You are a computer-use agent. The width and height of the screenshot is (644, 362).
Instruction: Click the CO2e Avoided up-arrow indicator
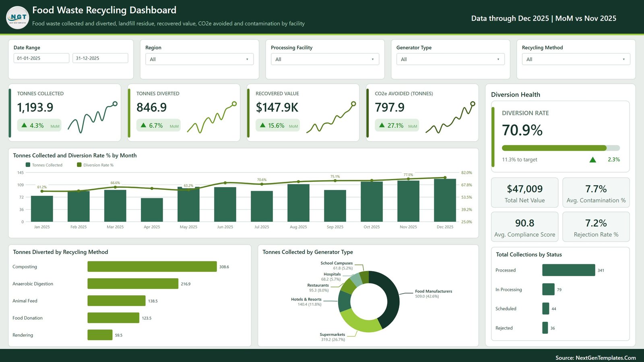point(382,125)
